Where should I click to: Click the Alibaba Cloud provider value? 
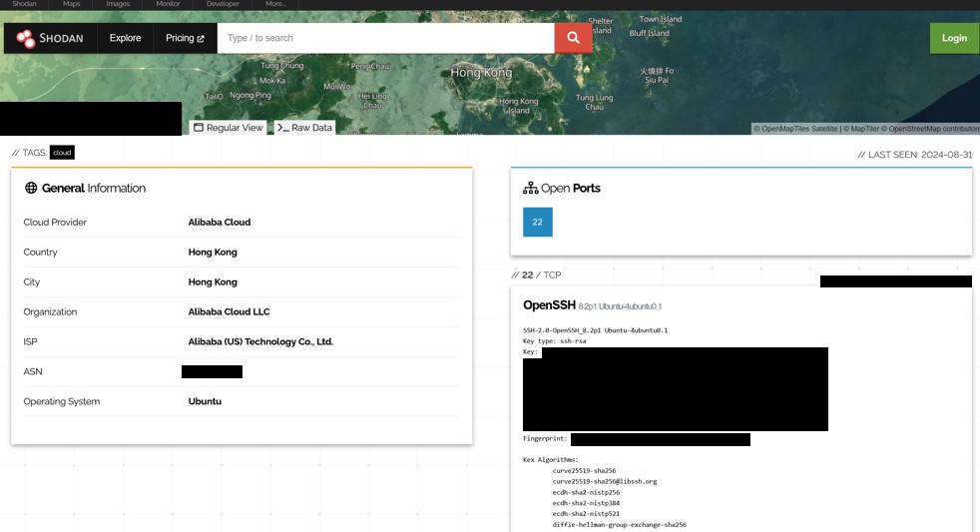pos(220,222)
